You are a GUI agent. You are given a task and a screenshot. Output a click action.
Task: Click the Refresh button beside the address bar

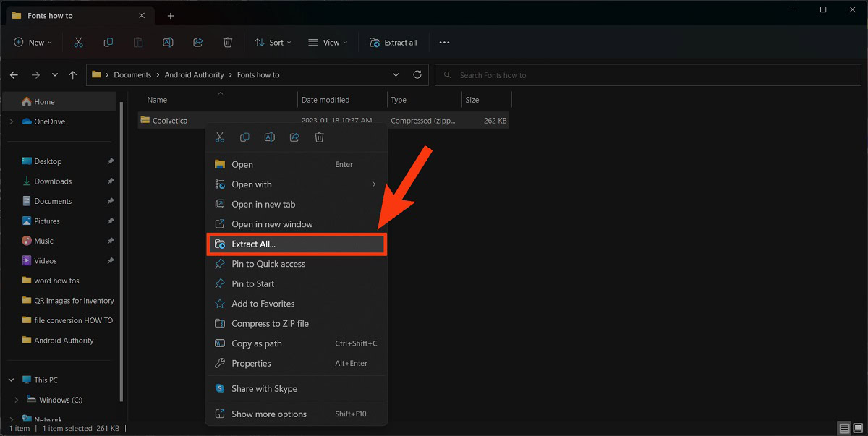(417, 74)
